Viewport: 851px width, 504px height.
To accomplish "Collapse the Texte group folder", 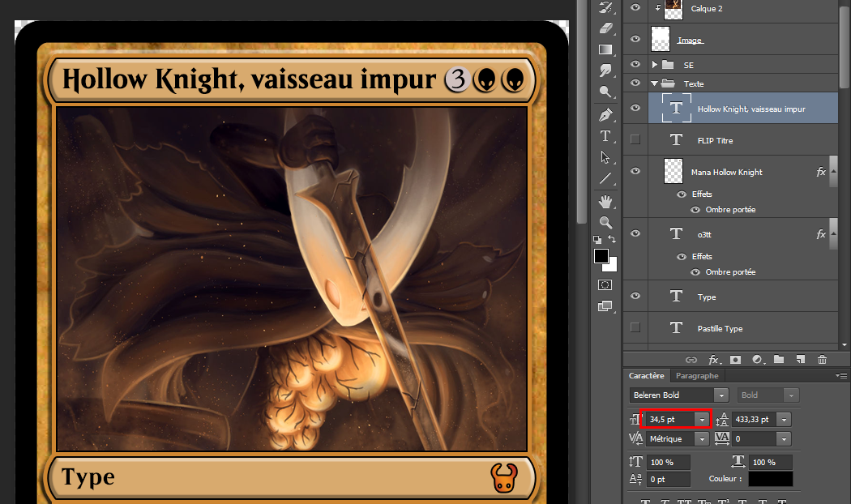I will [x=655, y=83].
